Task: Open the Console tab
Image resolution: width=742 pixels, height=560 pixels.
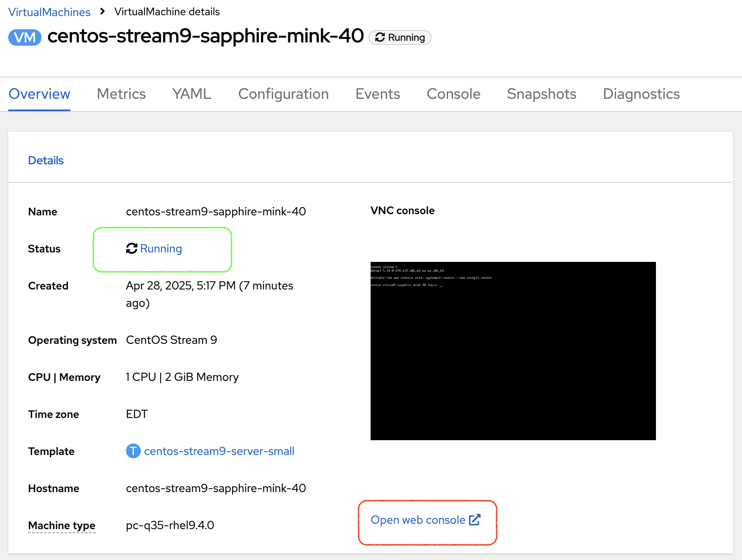Action: click(453, 94)
